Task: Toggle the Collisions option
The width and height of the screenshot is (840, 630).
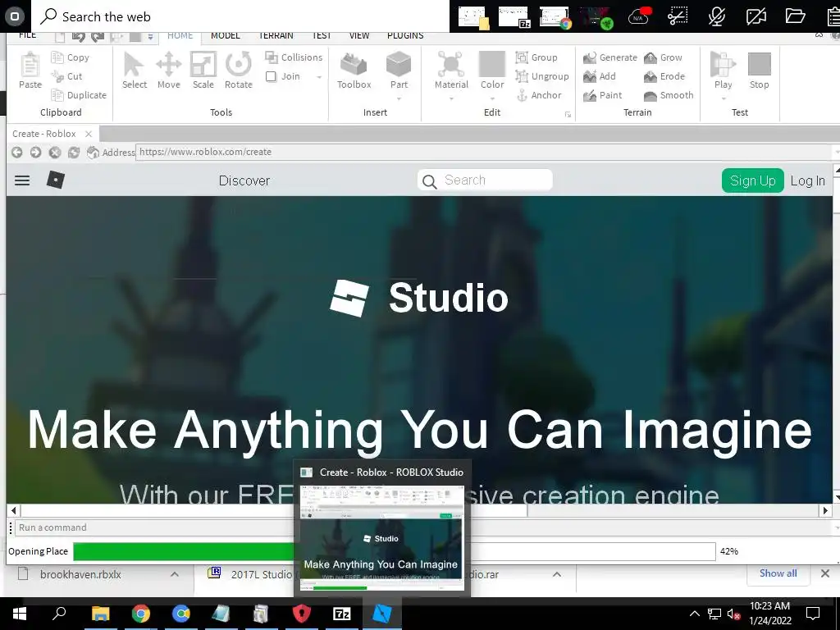Action: tap(294, 57)
